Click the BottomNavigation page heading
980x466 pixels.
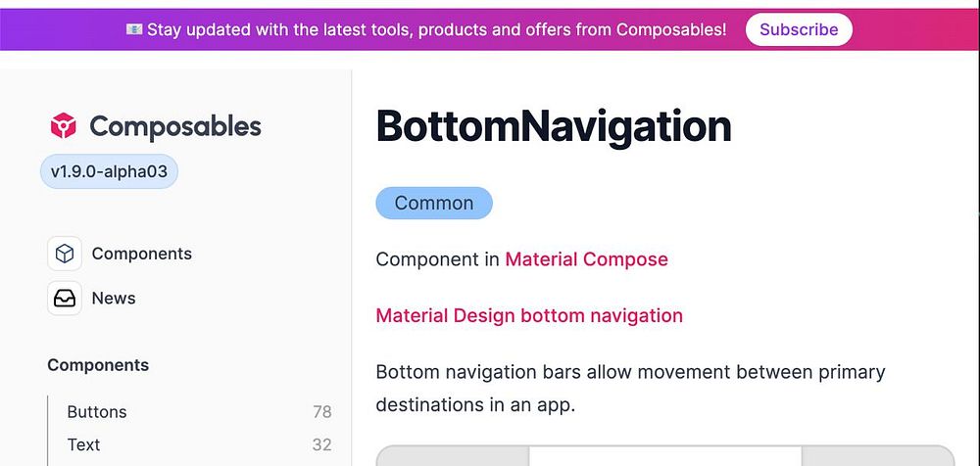point(554,127)
